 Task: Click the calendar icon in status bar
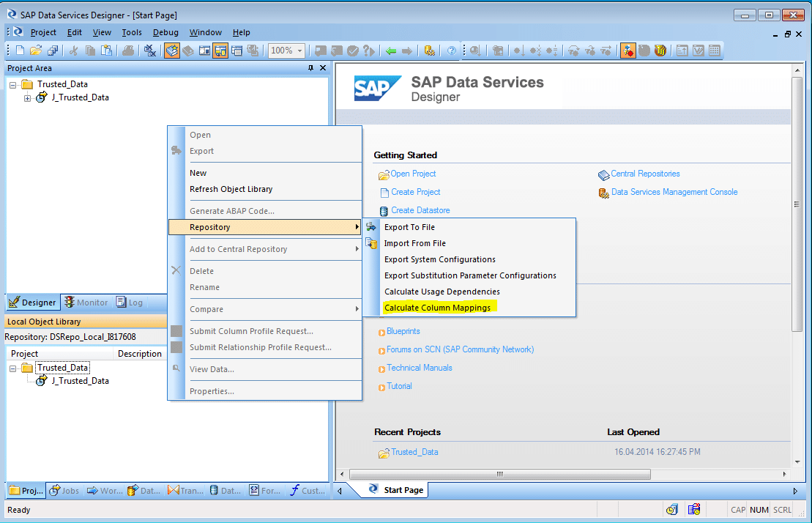pos(694,510)
